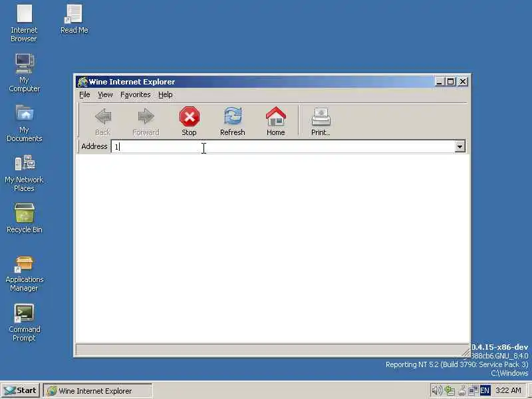
Task: Click the Address label text
Action: (x=94, y=146)
